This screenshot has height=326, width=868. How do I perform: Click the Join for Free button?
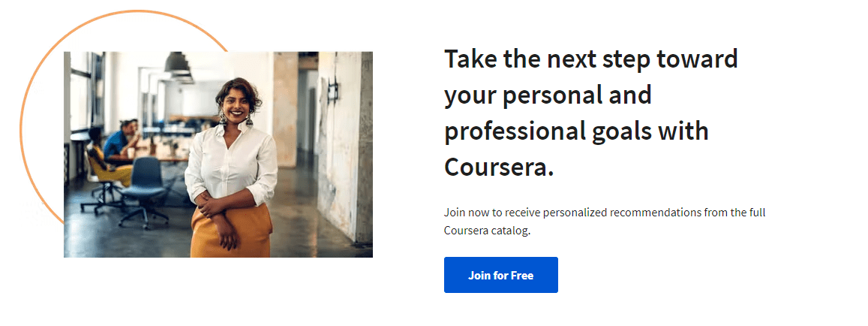point(500,275)
